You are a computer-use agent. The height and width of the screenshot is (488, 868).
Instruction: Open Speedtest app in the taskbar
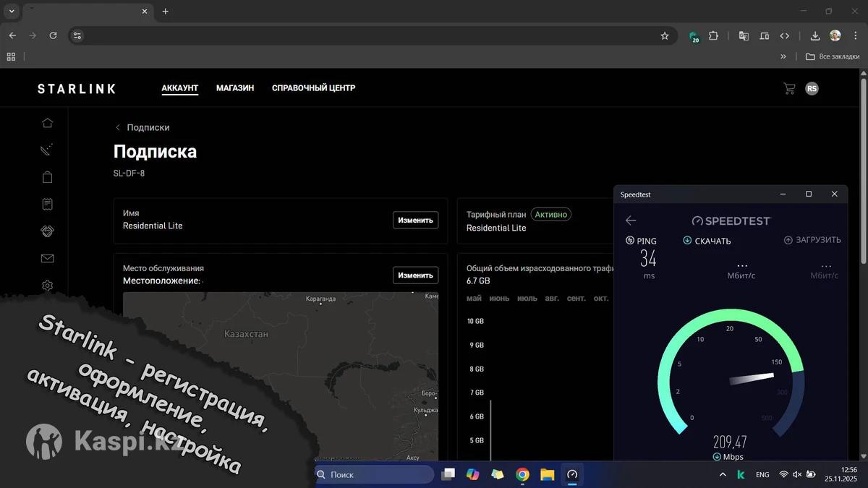(x=572, y=474)
